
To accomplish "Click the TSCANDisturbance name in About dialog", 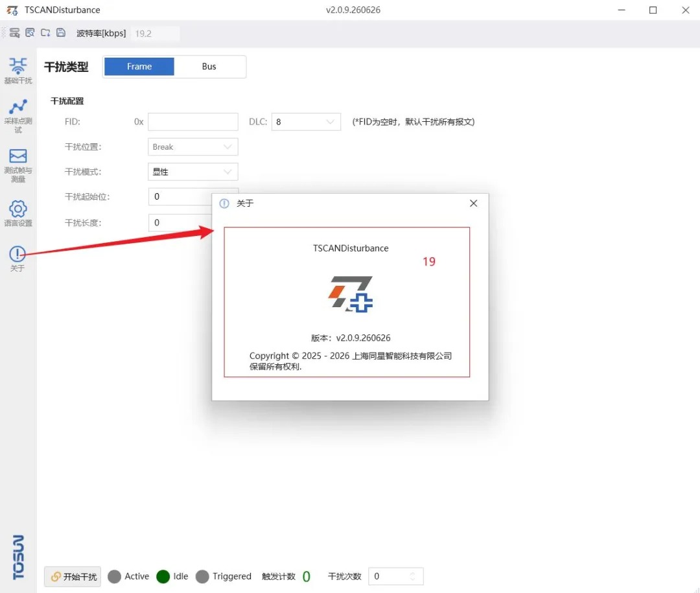I will coord(351,248).
